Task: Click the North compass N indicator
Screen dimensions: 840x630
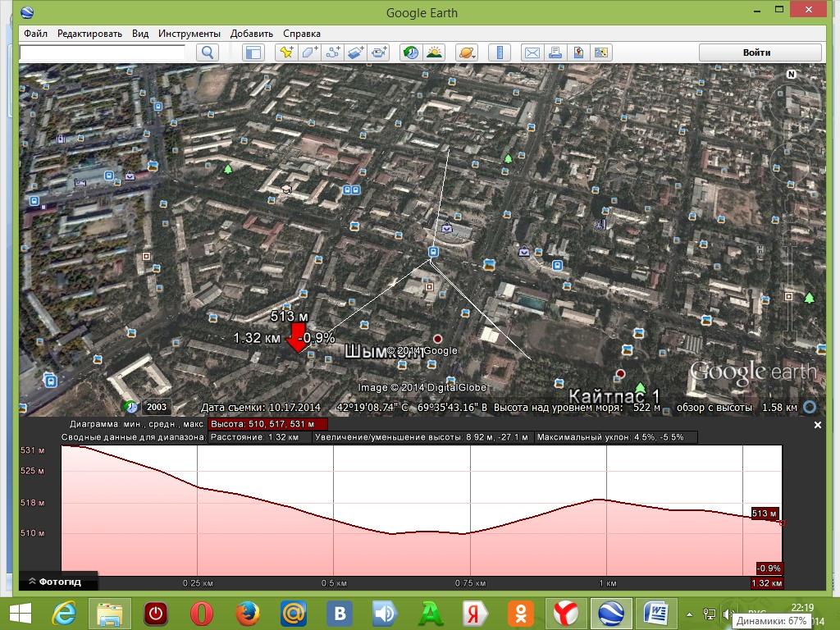Action: (792, 74)
